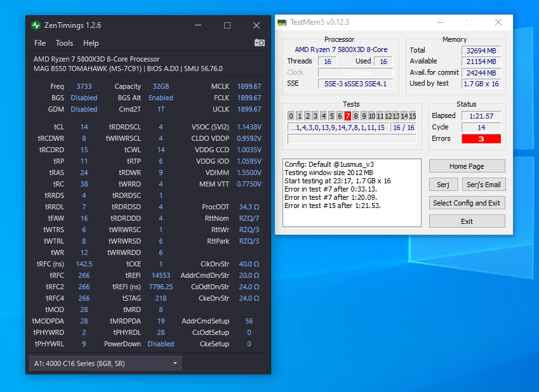
Task: Click the Cycle value 14
Action: (481, 127)
